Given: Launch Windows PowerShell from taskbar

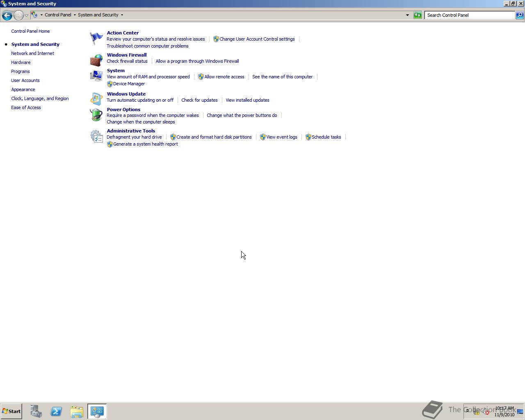Looking at the screenshot, I should click(x=56, y=411).
